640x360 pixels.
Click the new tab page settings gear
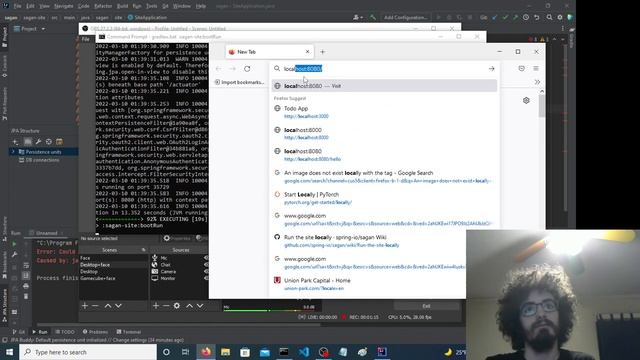coord(526,100)
